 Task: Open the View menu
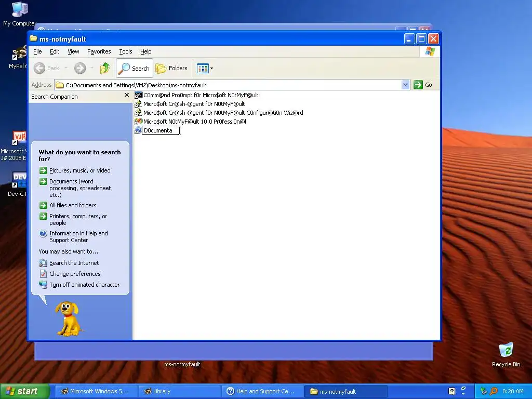click(73, 51)
